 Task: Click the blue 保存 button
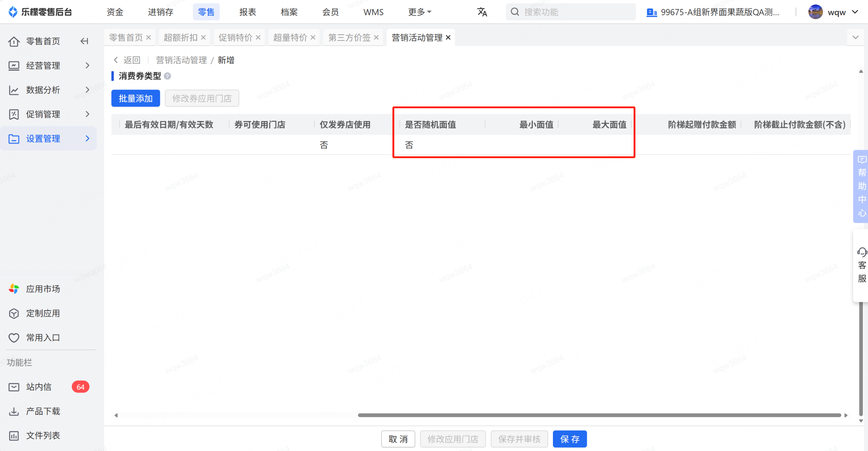tap(570, 439)
